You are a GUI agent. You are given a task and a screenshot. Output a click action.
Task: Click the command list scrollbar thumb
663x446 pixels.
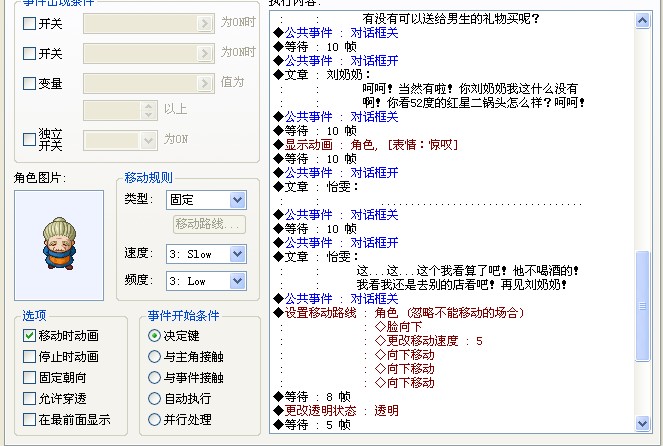[642, 306]
